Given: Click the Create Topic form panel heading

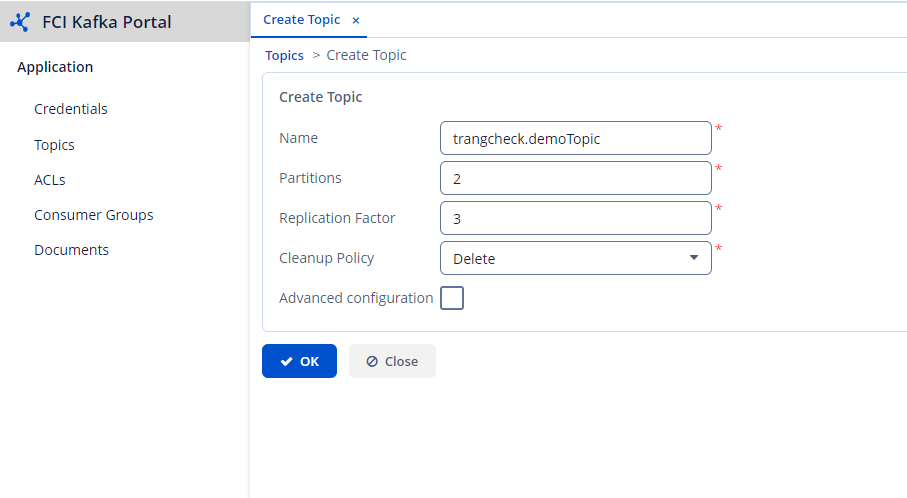Looking at the screenshot, I should pos(321,97).
